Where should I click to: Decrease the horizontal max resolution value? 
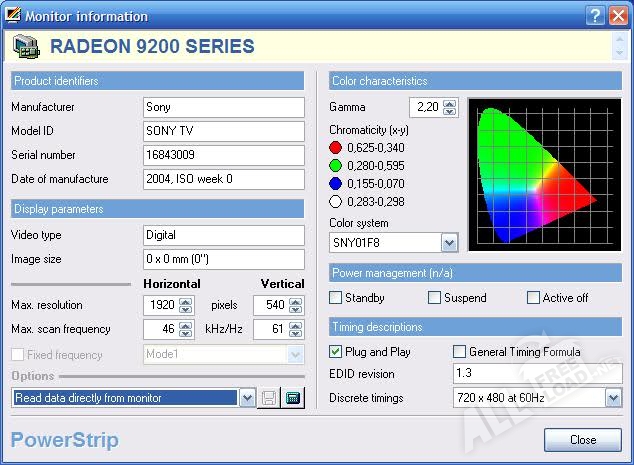tap(185, 309)
